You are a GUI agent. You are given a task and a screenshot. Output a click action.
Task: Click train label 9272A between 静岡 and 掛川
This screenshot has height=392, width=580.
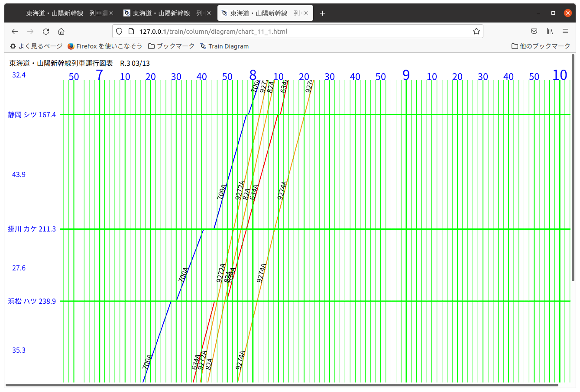[x=240, y=190]
